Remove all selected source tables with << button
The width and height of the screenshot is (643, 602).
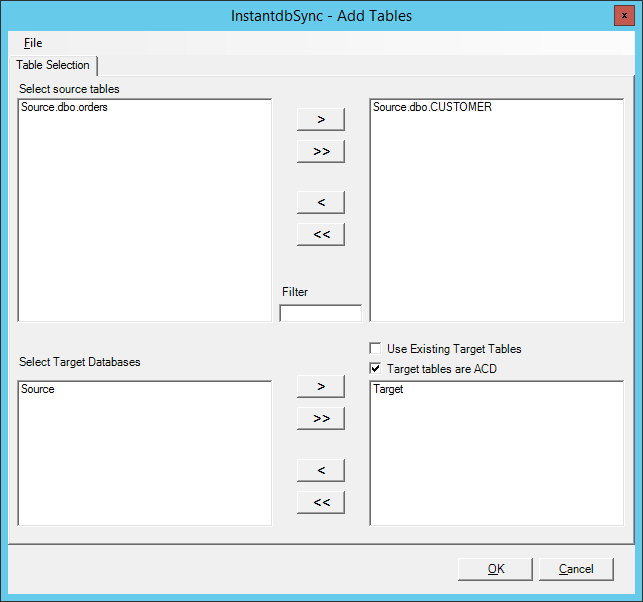point(321,234)
